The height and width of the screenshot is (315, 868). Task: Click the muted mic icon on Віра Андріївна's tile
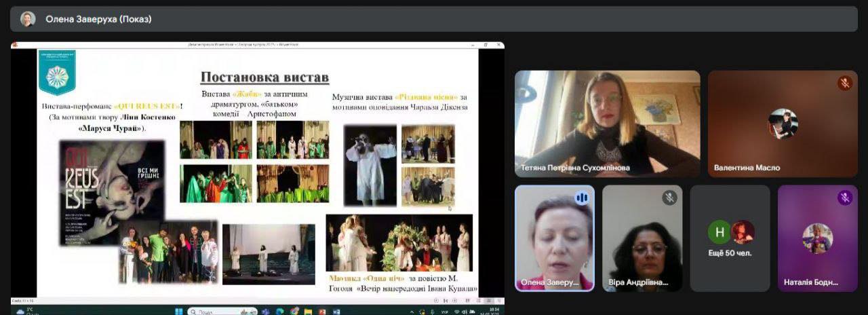[x=669, y=198]
